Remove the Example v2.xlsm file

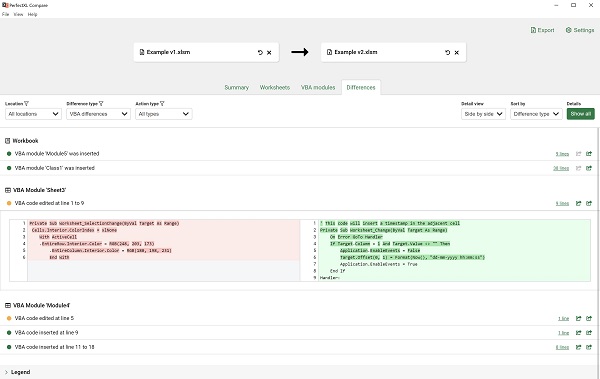click(x=457, y=52)
